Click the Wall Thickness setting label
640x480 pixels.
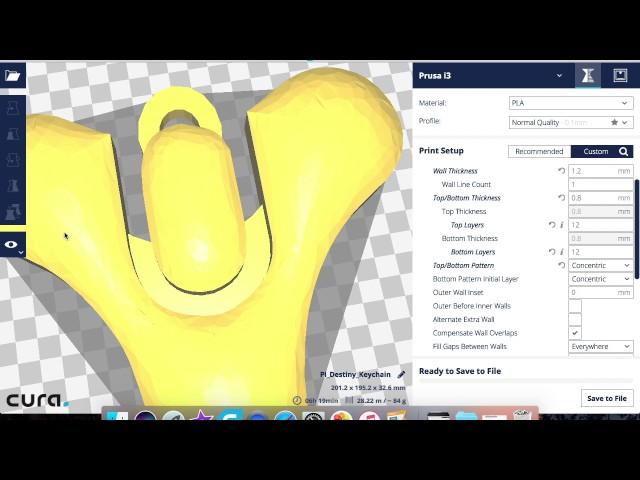coord(455,171)
